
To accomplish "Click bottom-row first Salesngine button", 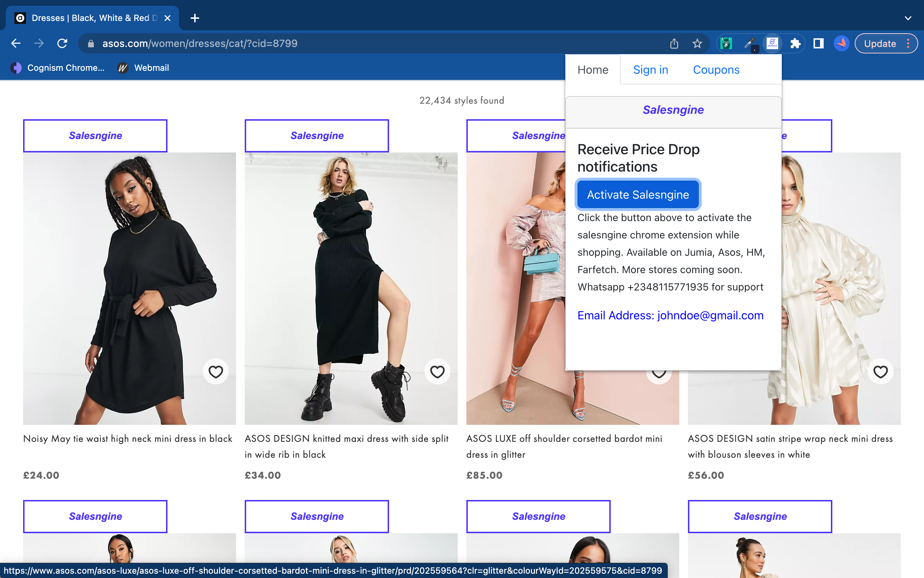I will point(95,517).
